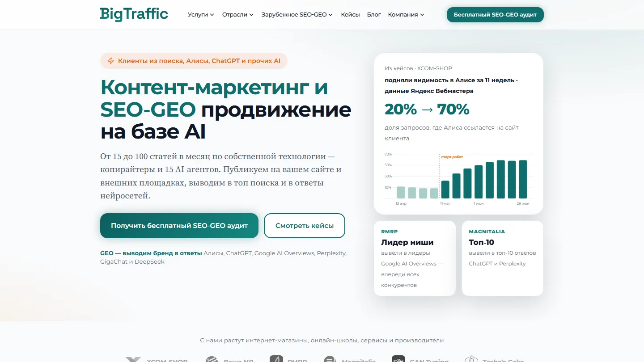Click the orange badge about clients from search
Viewport: 644px width, 362px height.
click(x=194, y=61)
